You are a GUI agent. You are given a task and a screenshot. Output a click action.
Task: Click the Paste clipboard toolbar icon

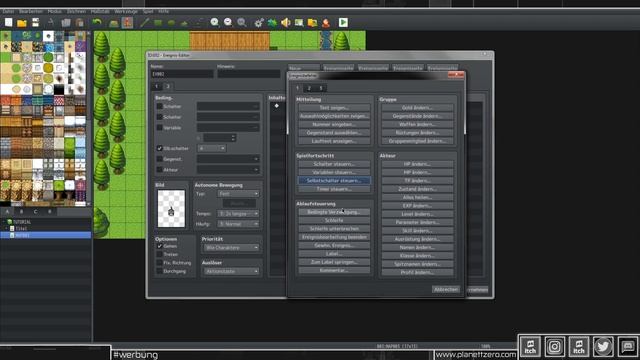click(80, 22)
